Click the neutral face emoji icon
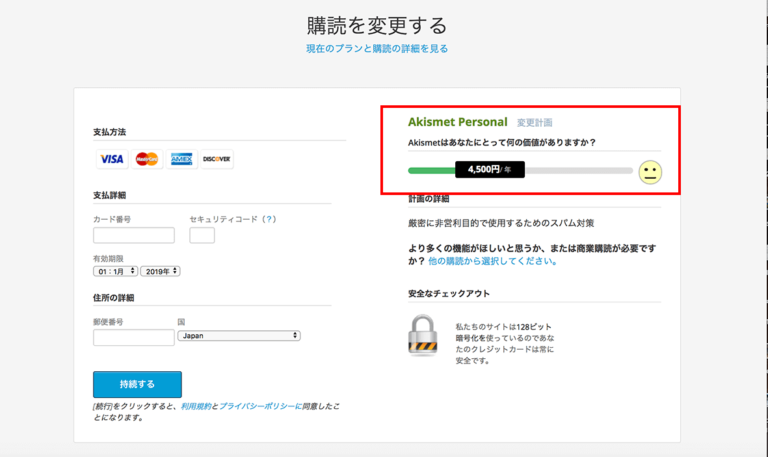The width and height of the screenshot is (768, 457). (650, 172)
